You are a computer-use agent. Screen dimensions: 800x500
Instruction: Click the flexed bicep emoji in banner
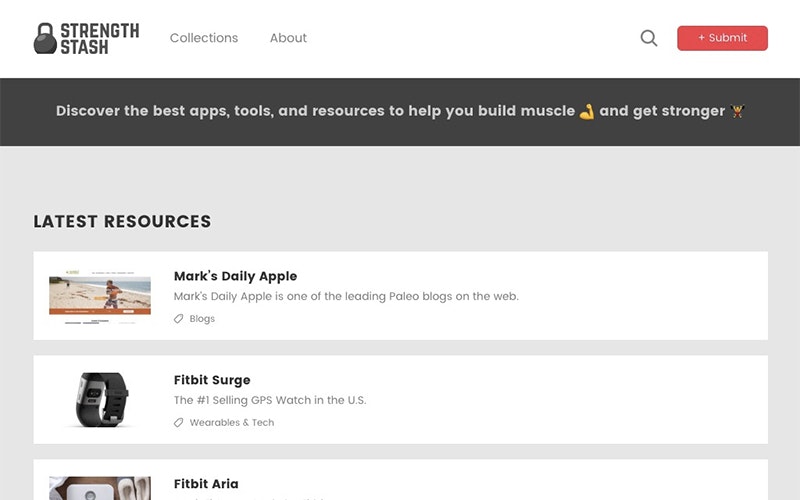tap(587, 111)
